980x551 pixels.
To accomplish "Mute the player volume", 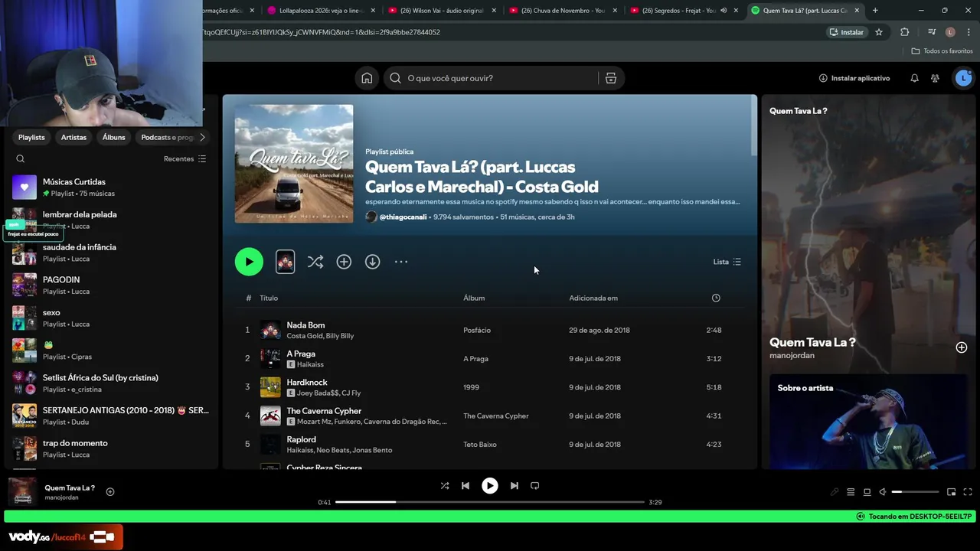I will click(x=883, y=492).
